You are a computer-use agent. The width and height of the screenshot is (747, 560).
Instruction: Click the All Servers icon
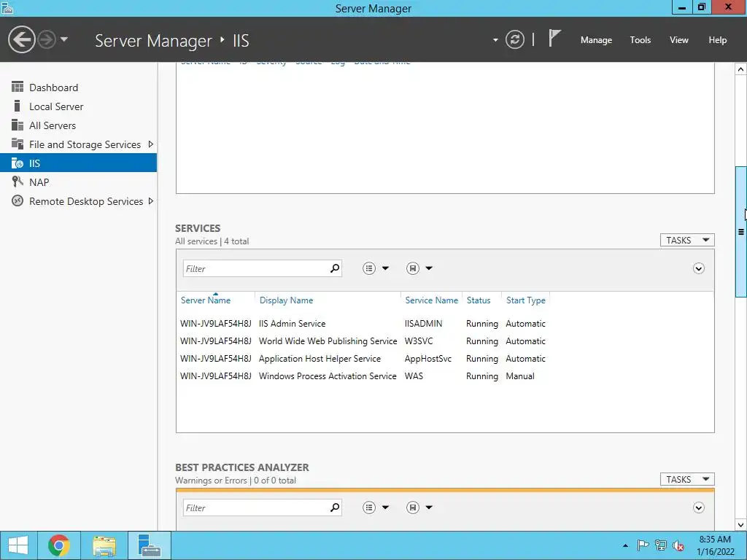tap(18, 125)
